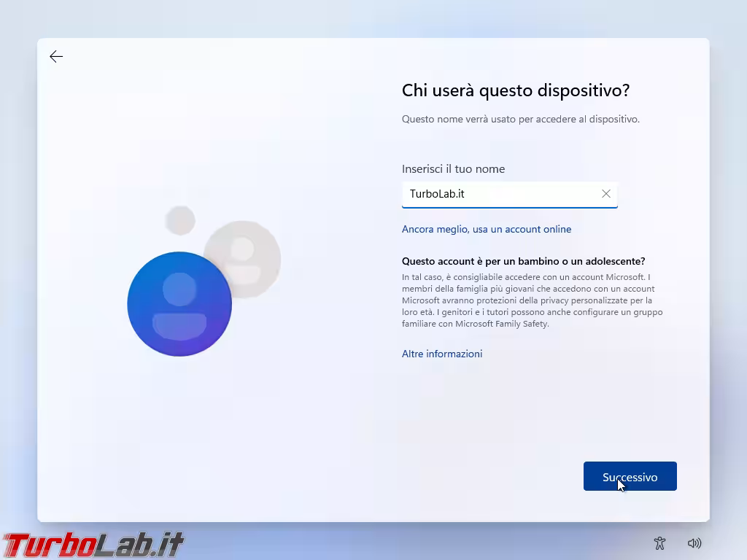Click the 'Chi userà questo dispositivo?' heading
This screenshot has width=747, height=560.
[x=515, y=90]
